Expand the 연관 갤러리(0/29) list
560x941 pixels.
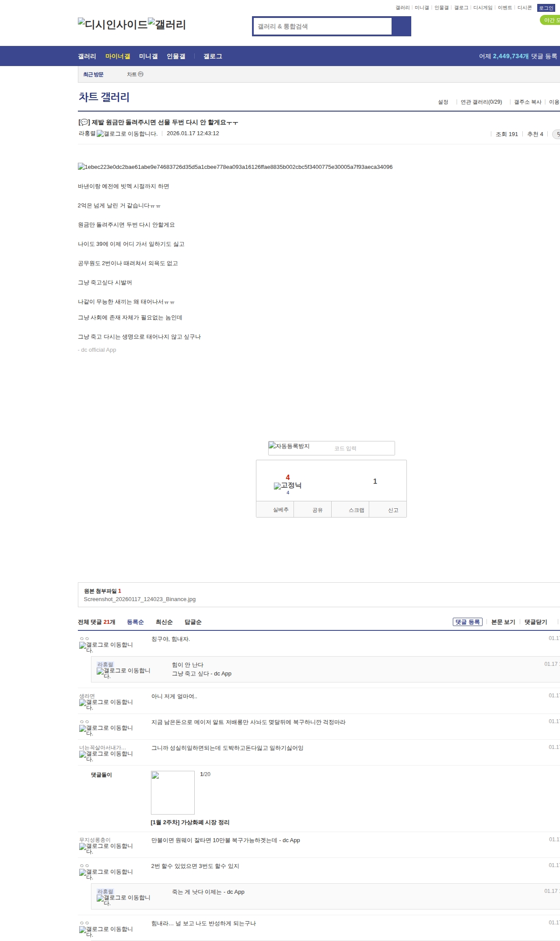(x=481, y=102)
